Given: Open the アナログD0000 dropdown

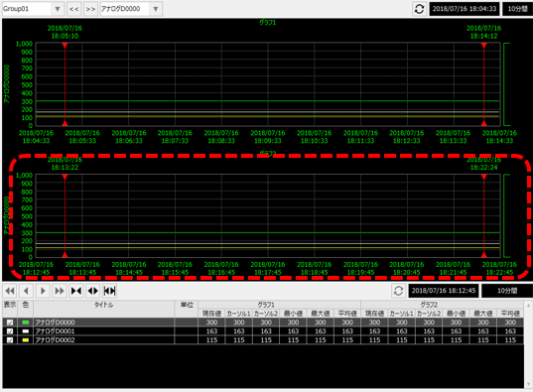Looking at the screenshot, I should (156, 9).
